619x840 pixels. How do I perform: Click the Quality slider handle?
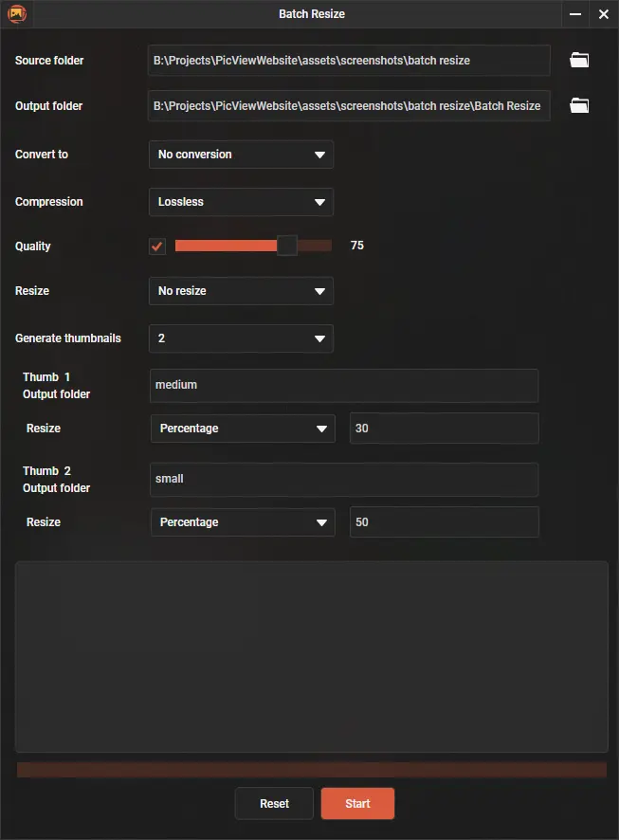(287, 246)
